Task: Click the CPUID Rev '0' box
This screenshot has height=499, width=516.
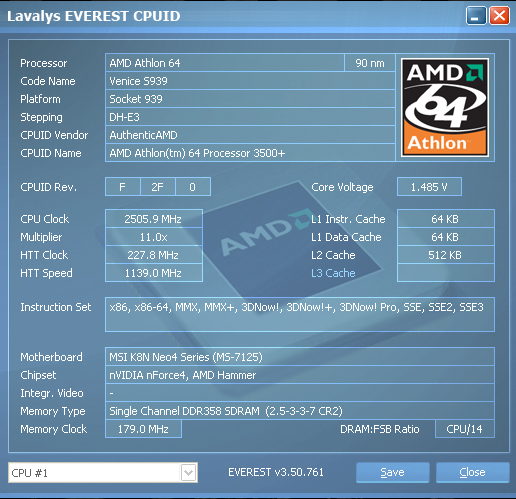Action: coord(193,187)
